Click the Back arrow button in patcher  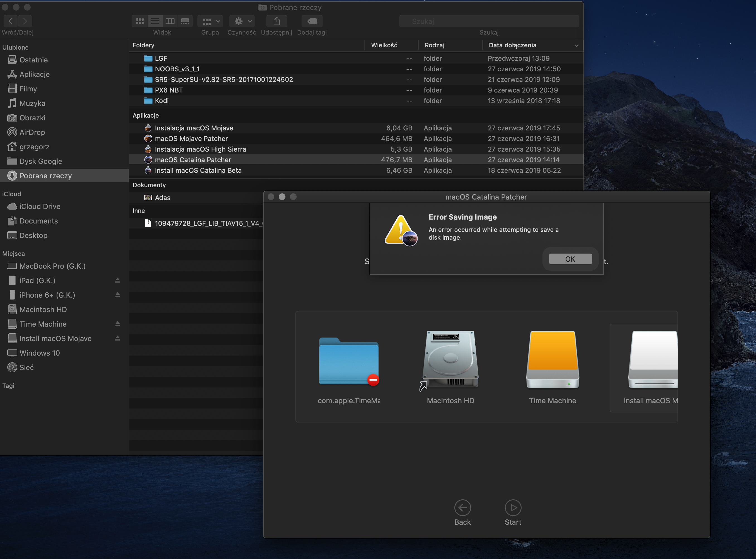point(462,507)
